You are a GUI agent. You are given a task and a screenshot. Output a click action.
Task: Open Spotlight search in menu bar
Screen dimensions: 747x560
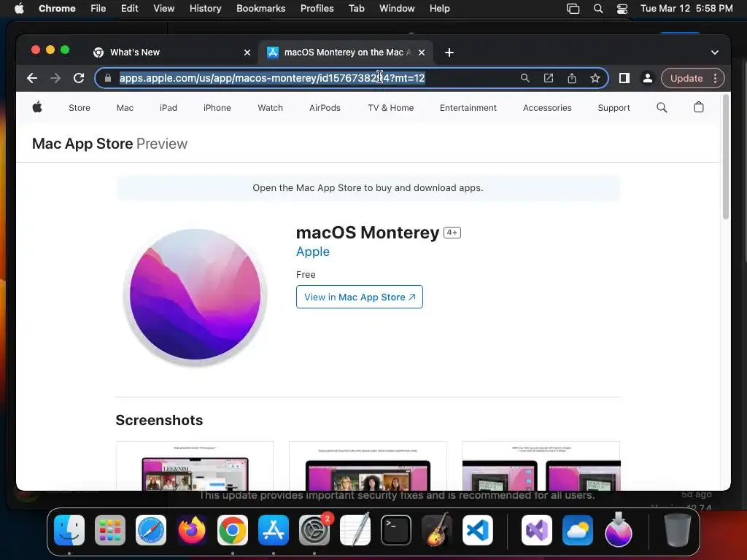[598, 9]
